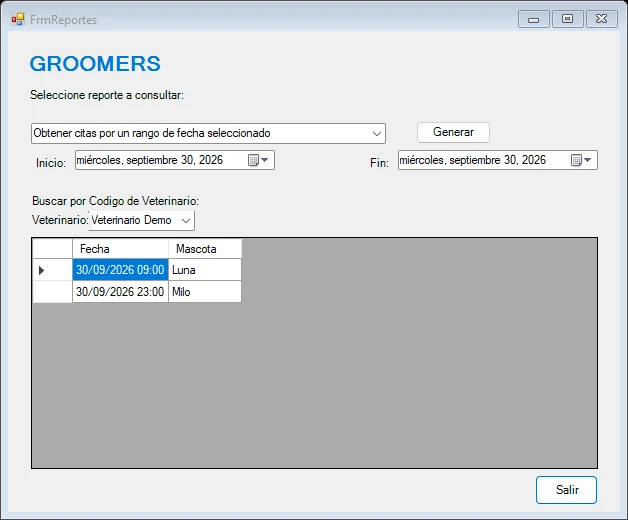Select the Luna cell
The height and width of the screenshot is (520, 628).
[205, 270]
